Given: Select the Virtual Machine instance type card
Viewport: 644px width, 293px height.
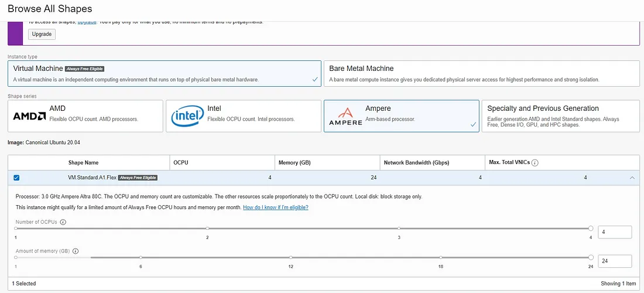Looking at the screenshot, I should pos(165,74).
